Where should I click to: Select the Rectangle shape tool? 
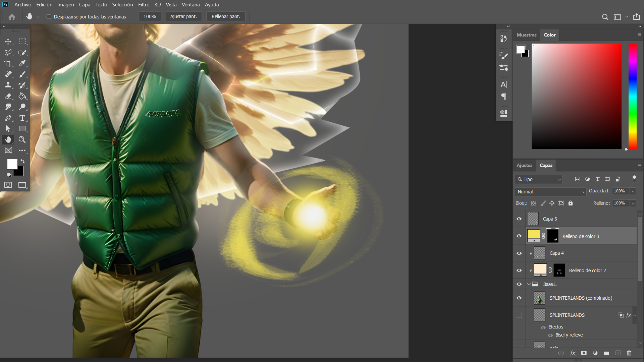pos(22,129)
